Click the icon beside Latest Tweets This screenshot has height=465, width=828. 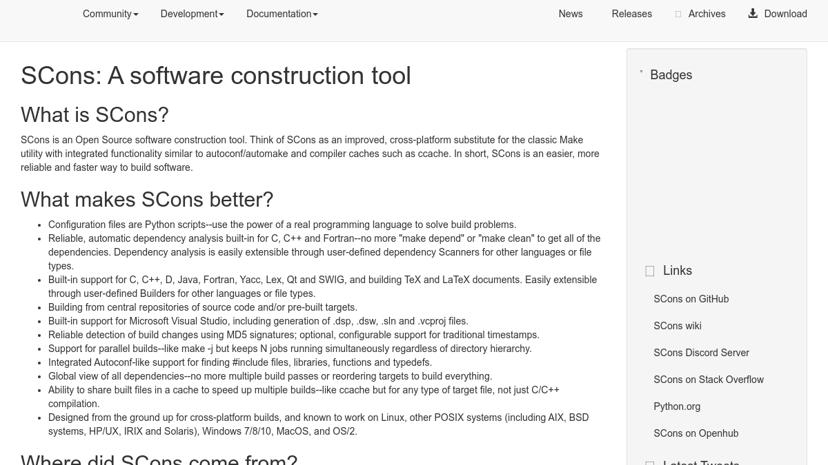[x=650, y=463]
